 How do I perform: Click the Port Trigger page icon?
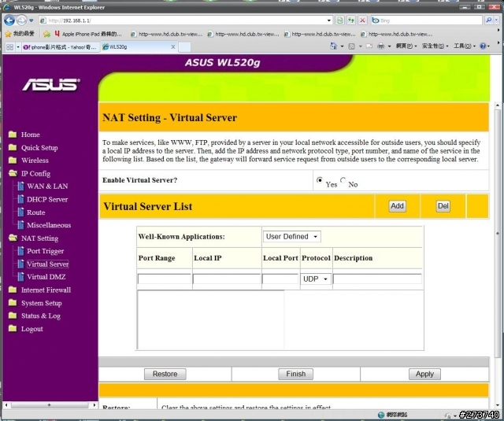(x=21, y=251)
